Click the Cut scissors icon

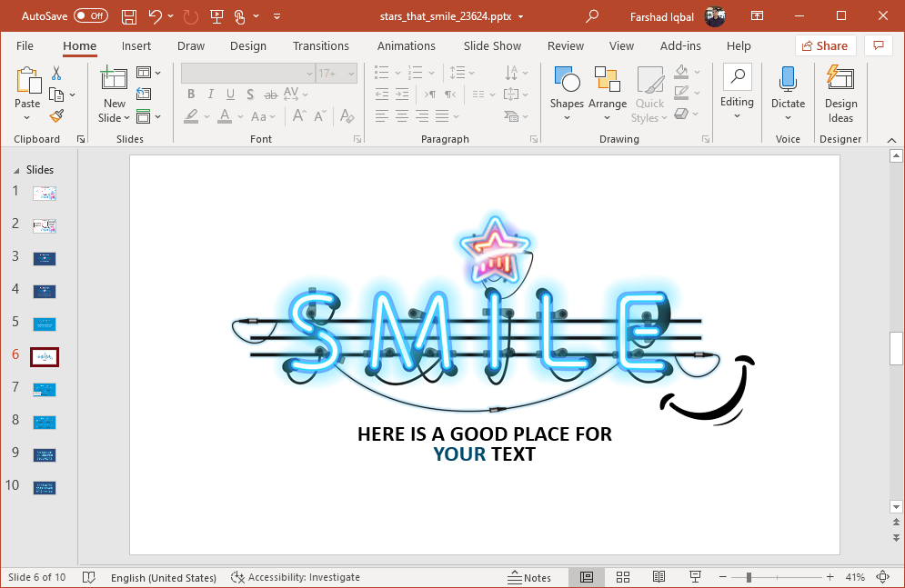click(56, 74)
